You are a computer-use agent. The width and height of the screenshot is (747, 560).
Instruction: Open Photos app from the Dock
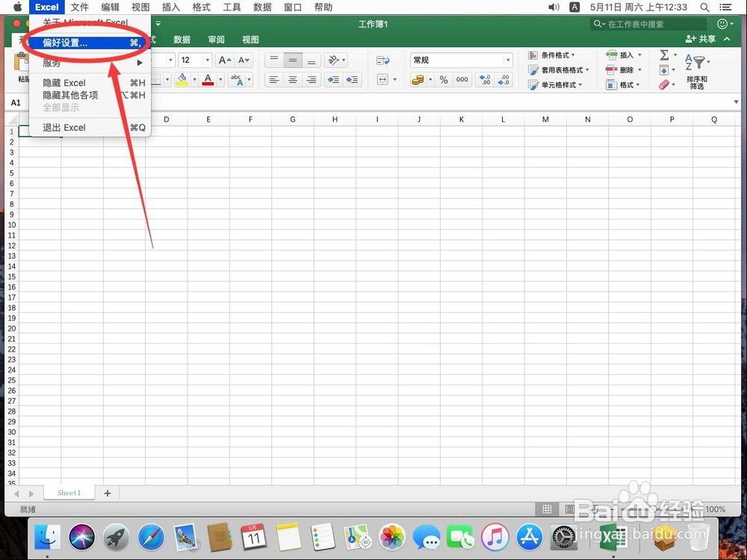392,537
